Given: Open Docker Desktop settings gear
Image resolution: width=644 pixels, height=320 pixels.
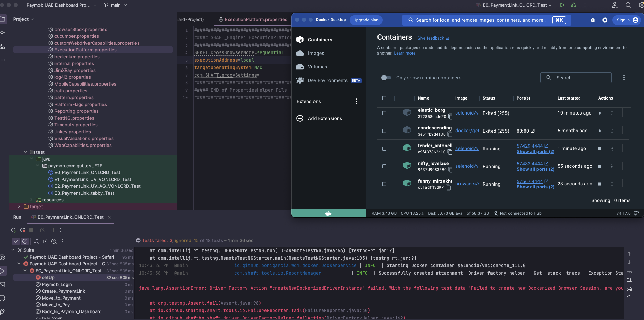Looking at the screenshot, I should tap(605, 20).
